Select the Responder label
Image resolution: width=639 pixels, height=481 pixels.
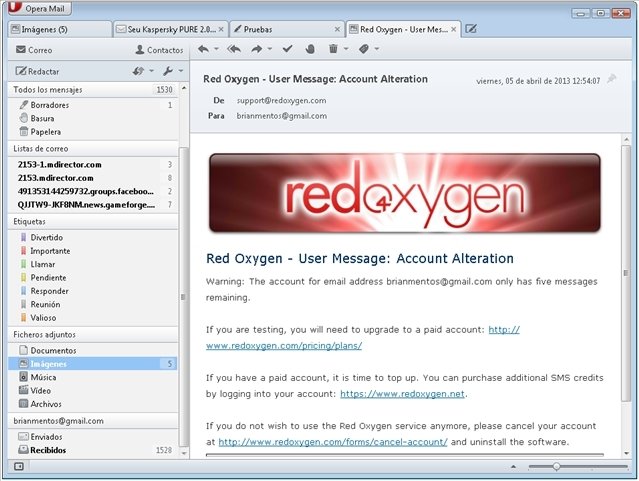(93, 291)
